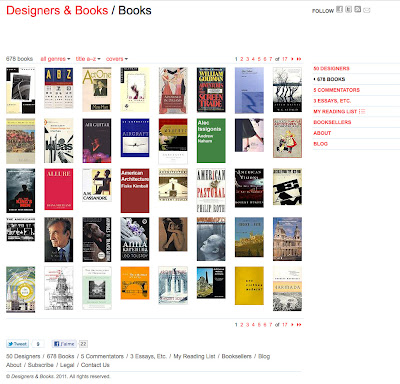Go to page 3 in lower pagination
The height and width of the screenshot is (384, 400).
(x=247, y=324)
